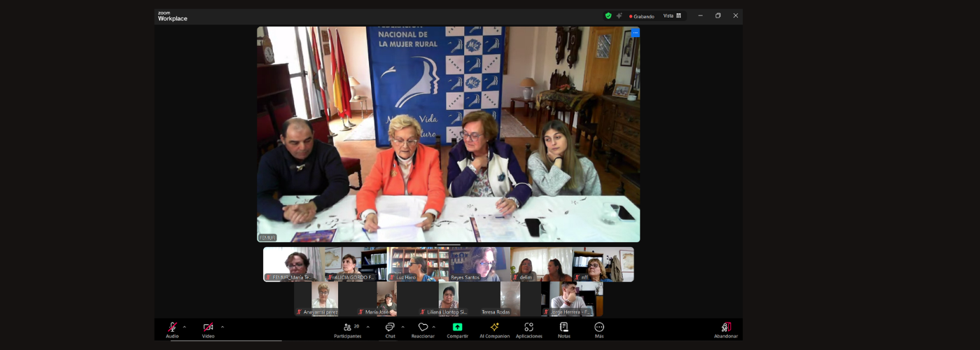Open Reaccionar heart reactions

point(423,328)
